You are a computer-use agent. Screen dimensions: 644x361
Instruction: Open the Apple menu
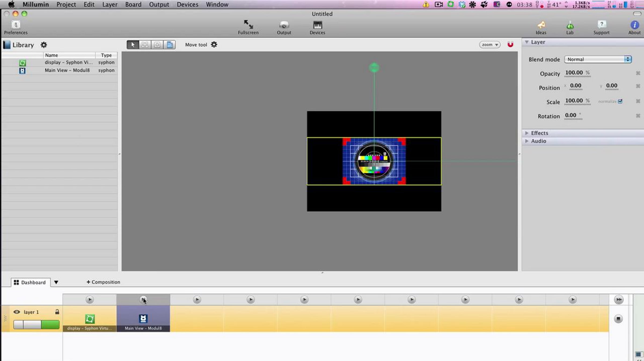click(x=12, y=5)
